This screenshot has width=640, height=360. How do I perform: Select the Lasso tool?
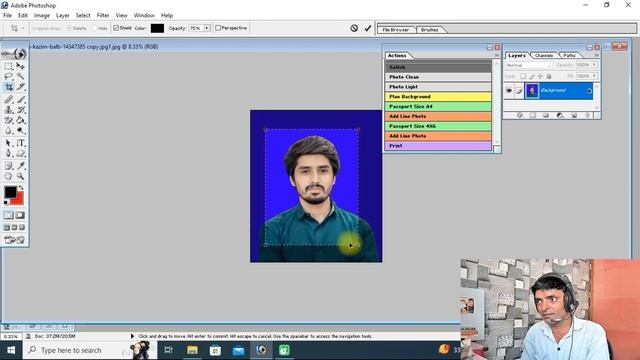pos(9,76)
